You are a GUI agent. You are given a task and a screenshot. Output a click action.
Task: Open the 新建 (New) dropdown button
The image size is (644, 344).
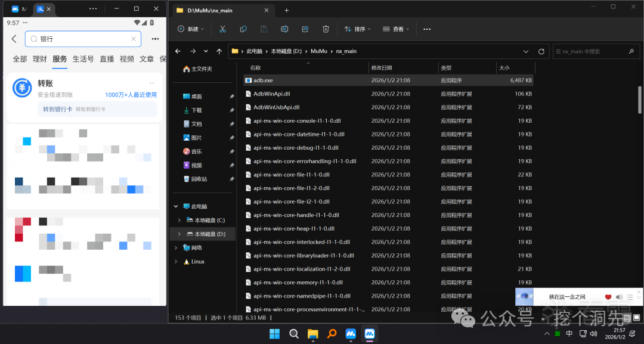click(191, 29)
